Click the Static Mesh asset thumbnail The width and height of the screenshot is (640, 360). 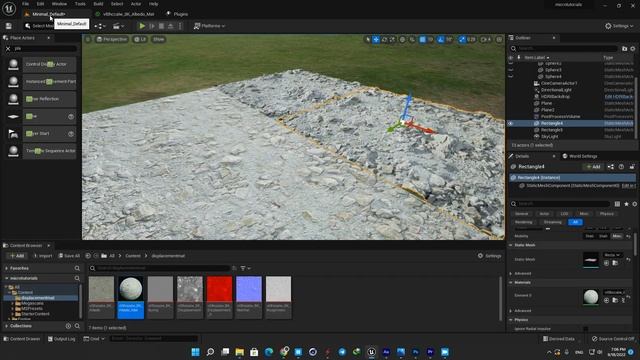591,260
